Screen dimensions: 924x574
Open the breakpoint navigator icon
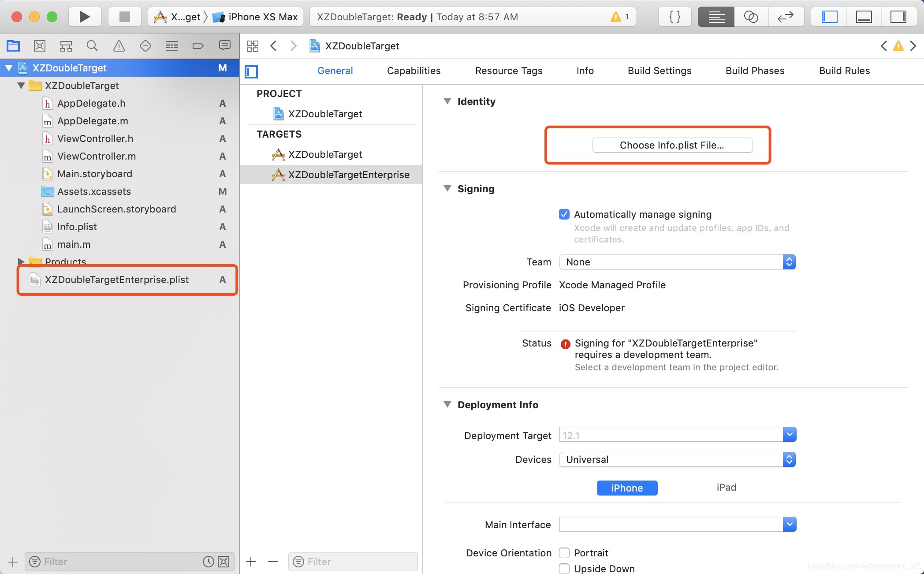pyautogui.click(x=198, y=46)
